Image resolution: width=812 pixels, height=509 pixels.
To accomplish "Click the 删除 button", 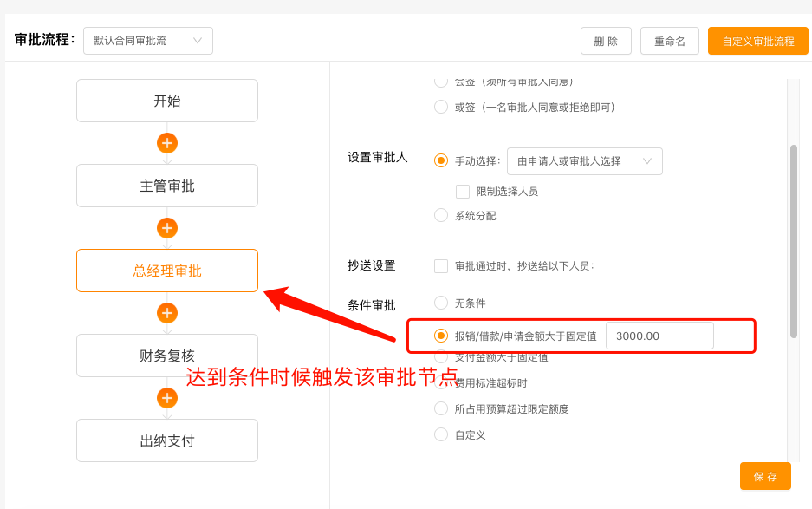I will [606, 41].
